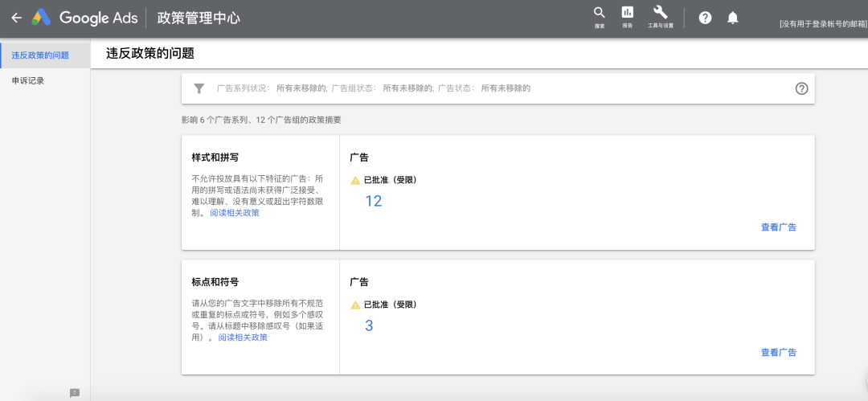Click the feedback icon at bottom left
868x401 pixels.
coord(75,393)
